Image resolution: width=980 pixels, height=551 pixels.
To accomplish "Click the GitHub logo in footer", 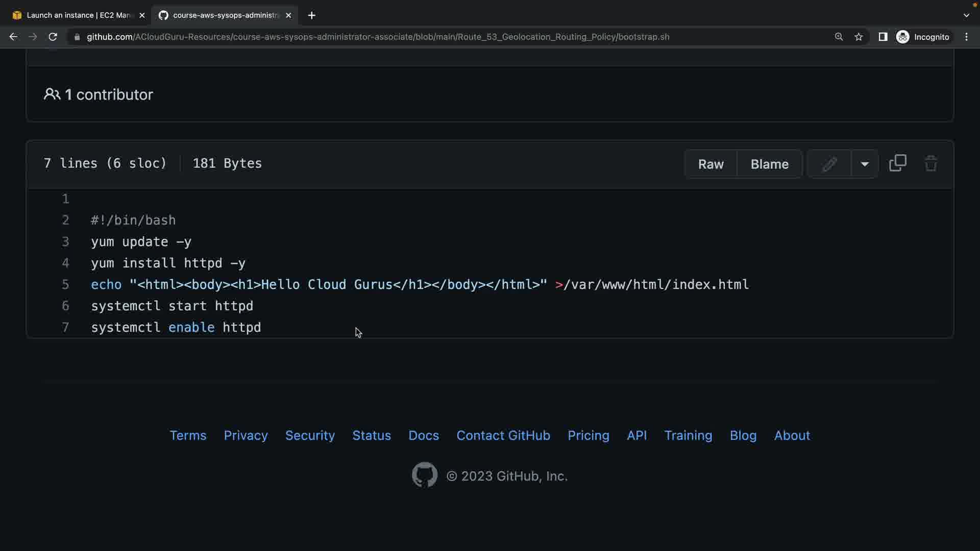I will (x=424, y=475).
